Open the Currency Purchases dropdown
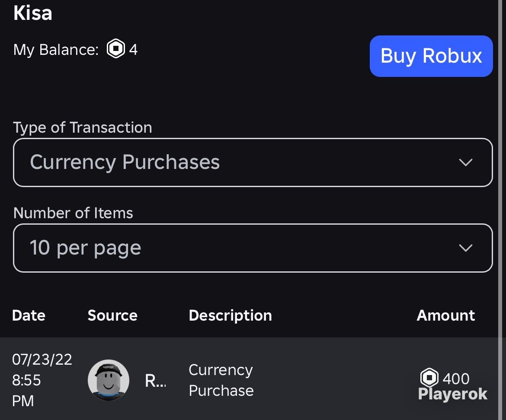 [x=253, y=162]
